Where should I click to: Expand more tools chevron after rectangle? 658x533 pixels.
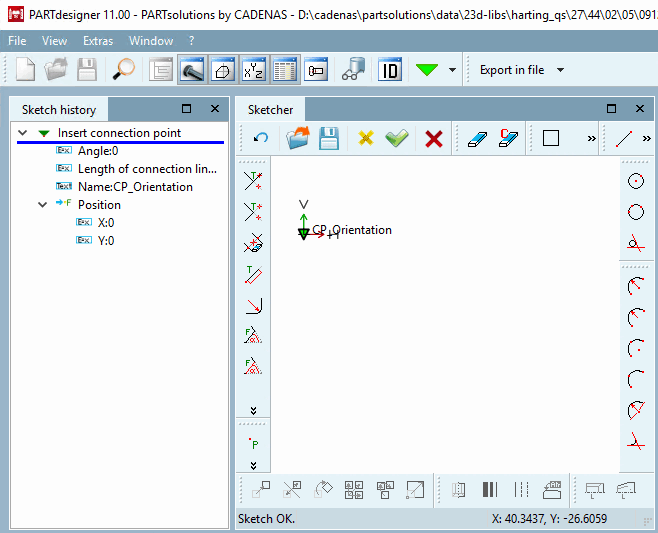coord(591,138)
